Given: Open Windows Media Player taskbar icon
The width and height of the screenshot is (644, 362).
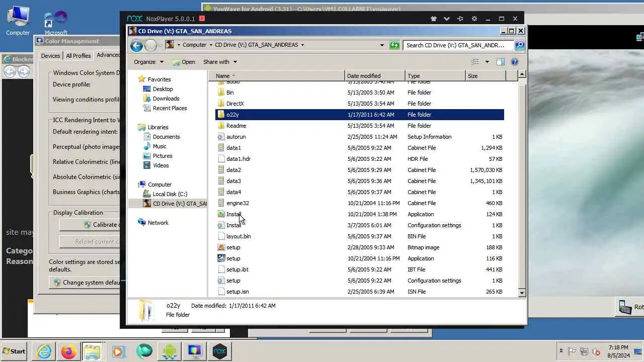Looking at the screenshot, I should pos(118,351).
